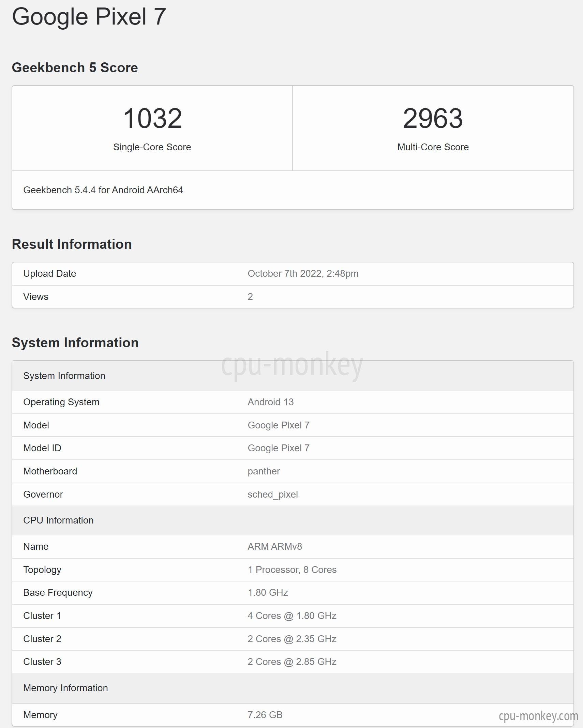This screenshot has width=583, height=728.
Task: Click the Topology value 1 Processor, 8 Cores
Action: (x=292, y=570)
